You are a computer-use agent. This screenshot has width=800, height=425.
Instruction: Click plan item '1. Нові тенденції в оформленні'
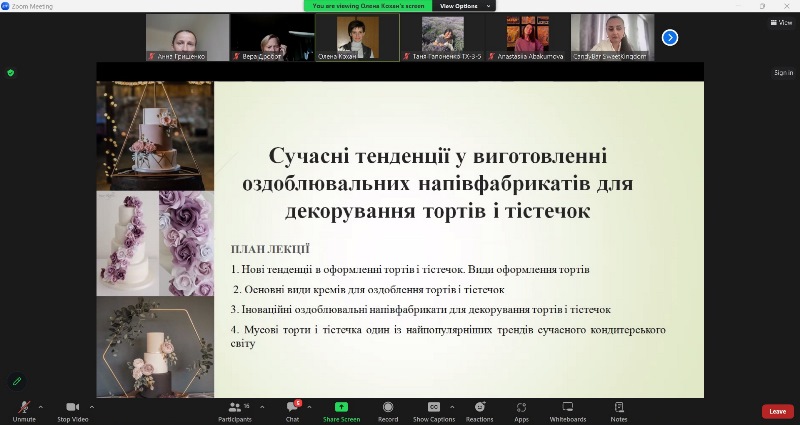click(410, 269)
